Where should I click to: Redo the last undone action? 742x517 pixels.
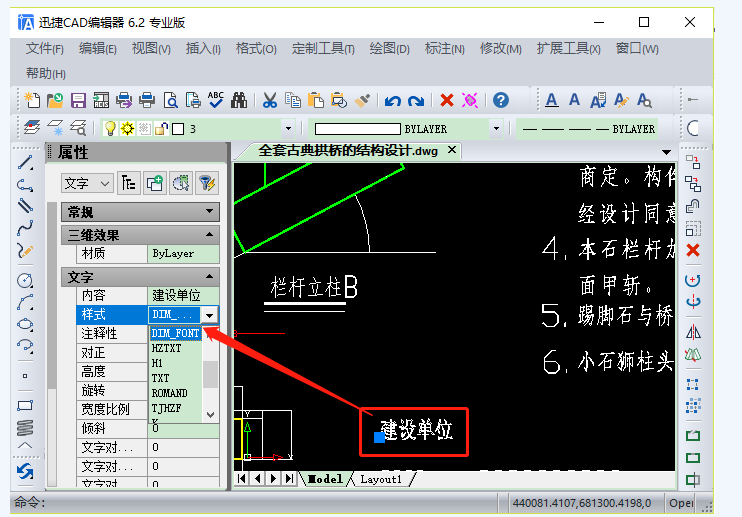tap(416, 100)
